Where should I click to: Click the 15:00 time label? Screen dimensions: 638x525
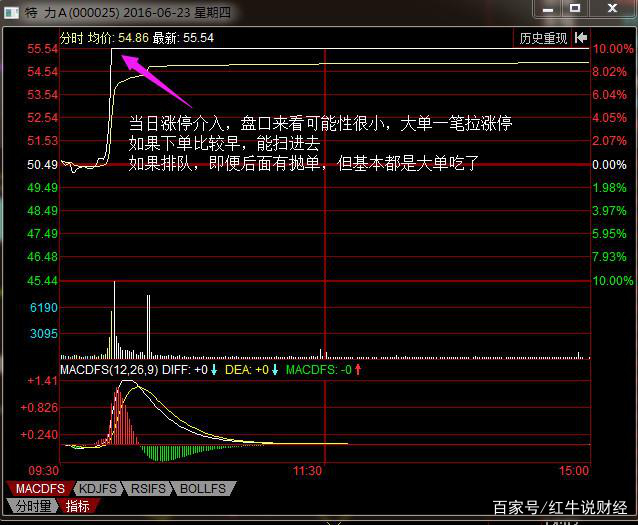point(574,471)
